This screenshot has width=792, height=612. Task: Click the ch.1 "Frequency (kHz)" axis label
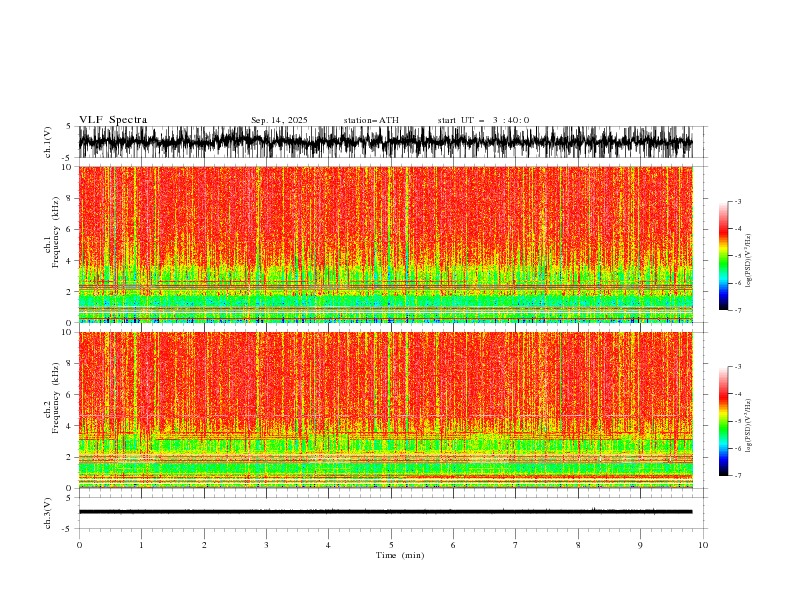point(56,233)
